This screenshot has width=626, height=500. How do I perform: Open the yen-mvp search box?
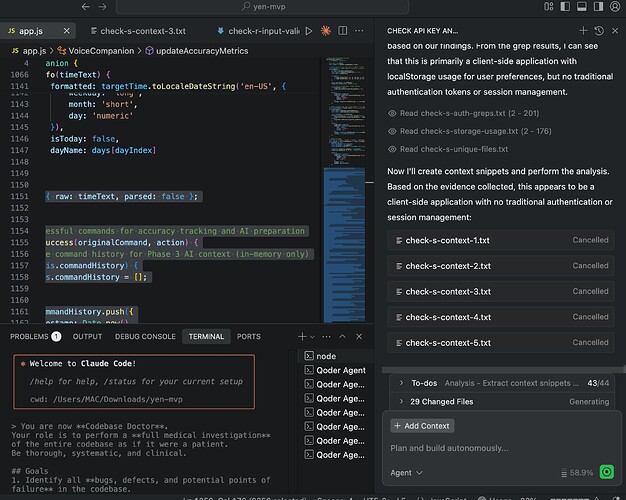click(x=263, y=7)
